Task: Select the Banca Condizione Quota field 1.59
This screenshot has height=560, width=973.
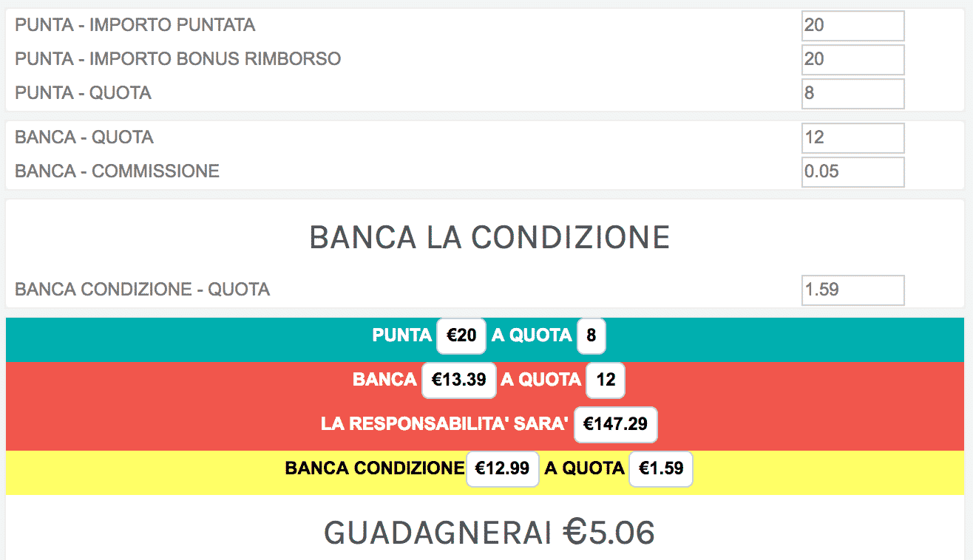Action: 853,290
